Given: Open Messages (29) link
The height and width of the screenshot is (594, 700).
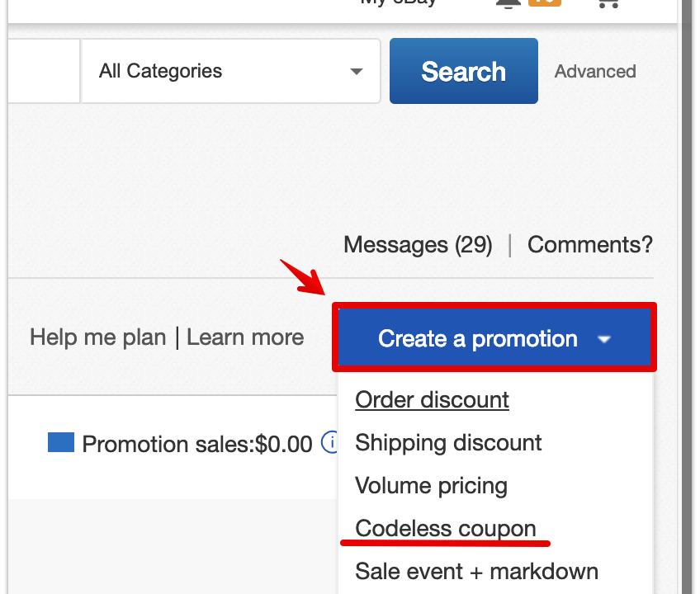Looking at the screenshot, I should click(418, 244).
